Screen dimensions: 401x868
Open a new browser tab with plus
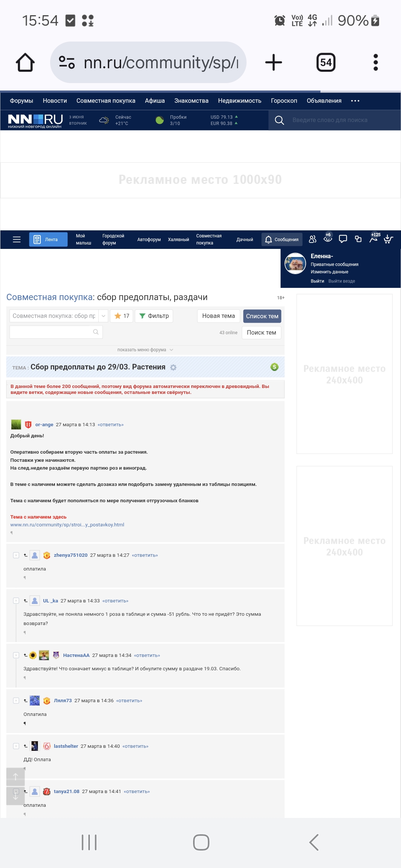pos(274,62)
